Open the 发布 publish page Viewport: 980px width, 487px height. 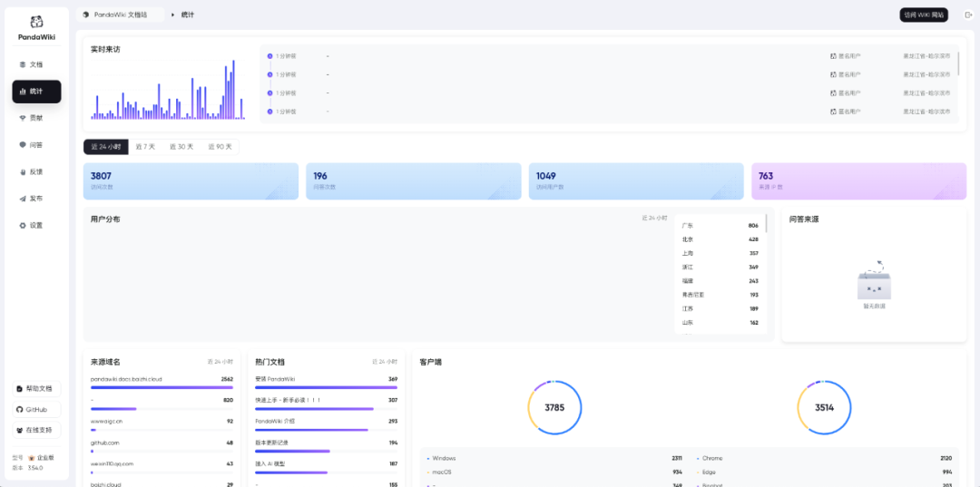pos(36,199)
